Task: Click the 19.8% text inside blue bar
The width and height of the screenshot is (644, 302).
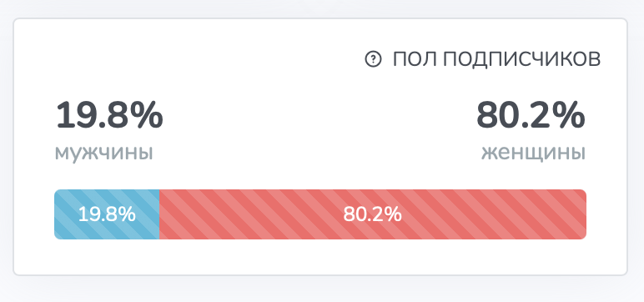Action: tap(107, 214)
